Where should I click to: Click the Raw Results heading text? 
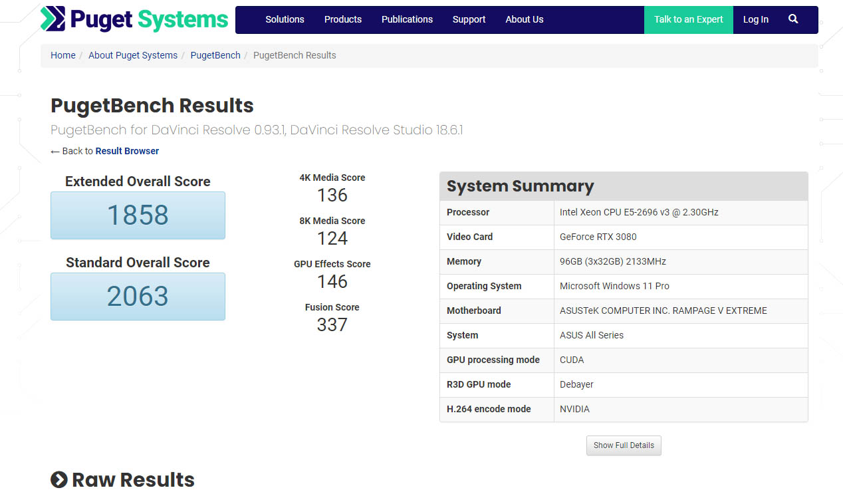click(133, 479)
